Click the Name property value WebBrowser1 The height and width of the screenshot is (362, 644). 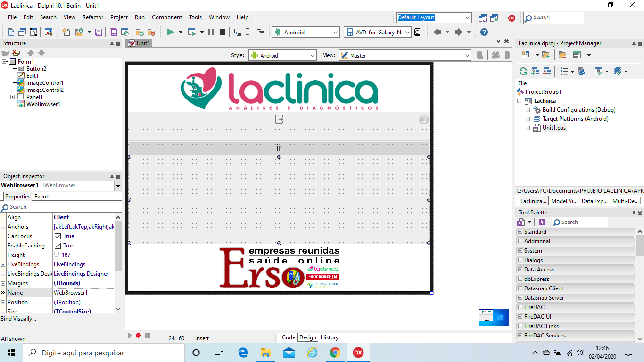[x=83, y=293]
